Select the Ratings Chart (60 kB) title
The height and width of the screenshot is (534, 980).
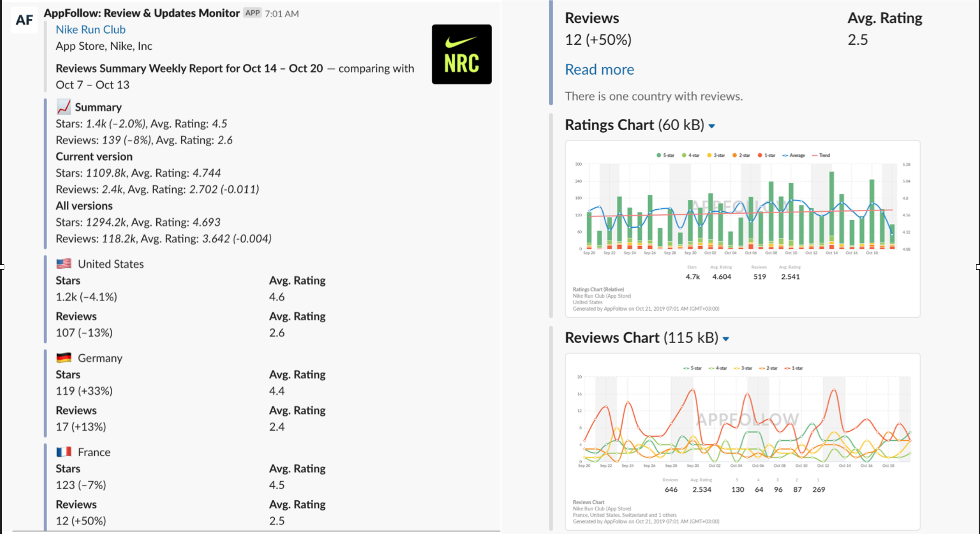635,125
